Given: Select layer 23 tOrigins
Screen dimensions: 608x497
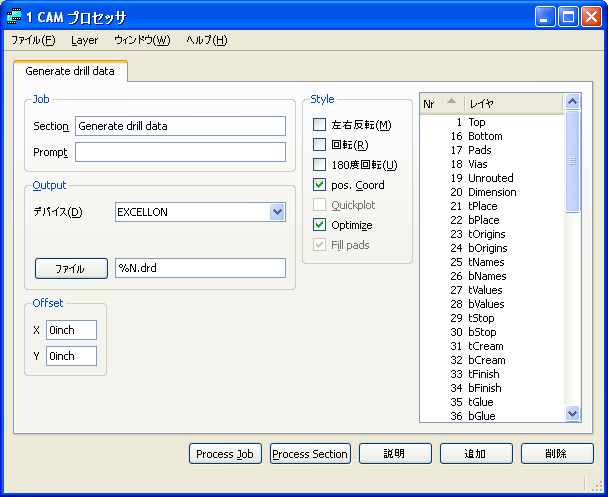Looking at the screenshot, I should (x=492, y=234).
